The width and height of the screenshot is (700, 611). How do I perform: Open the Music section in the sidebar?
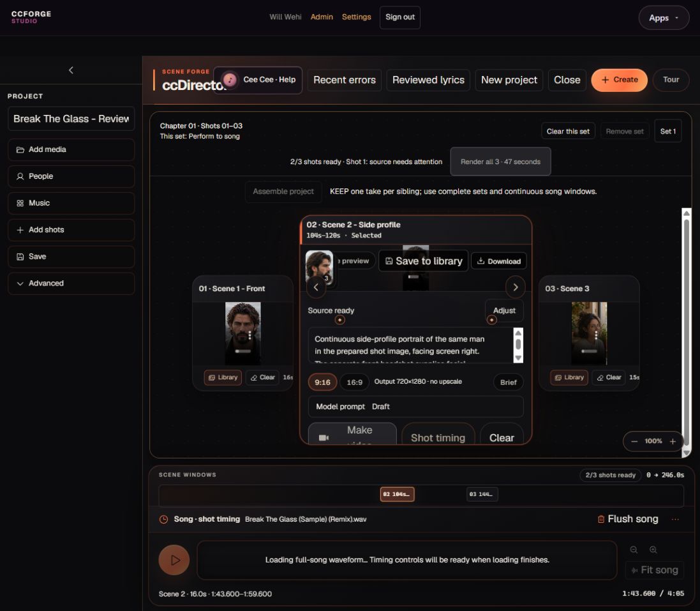click(x=71, y=203)
